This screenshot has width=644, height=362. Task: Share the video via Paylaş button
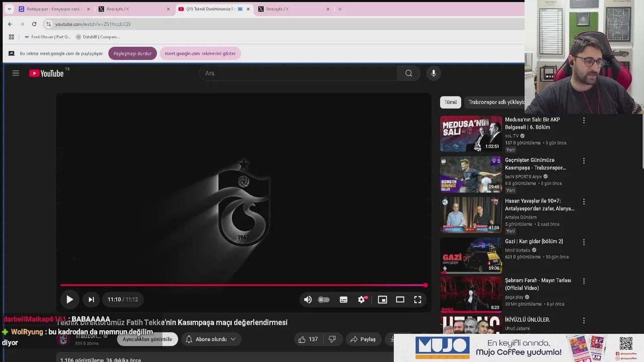pyautogui.click(x=363, y=339)
